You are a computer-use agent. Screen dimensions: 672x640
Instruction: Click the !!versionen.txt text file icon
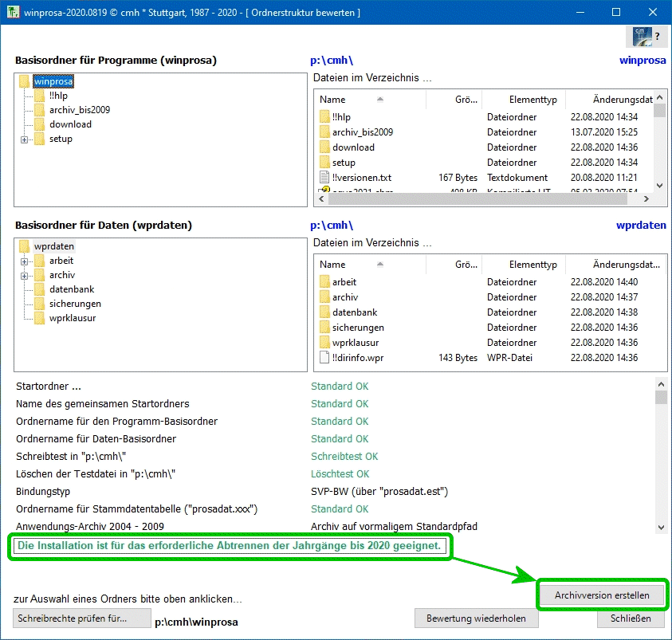324,178
